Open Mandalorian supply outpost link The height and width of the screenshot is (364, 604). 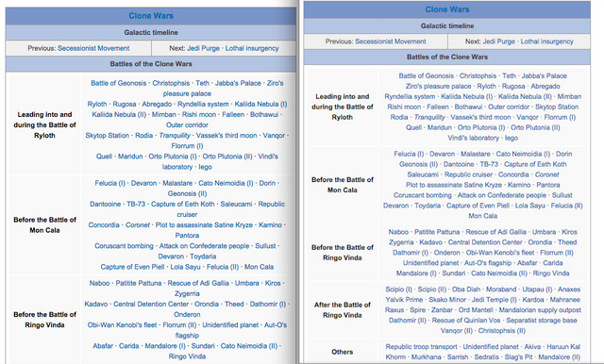pyautogui.click(x=540, y=310)
